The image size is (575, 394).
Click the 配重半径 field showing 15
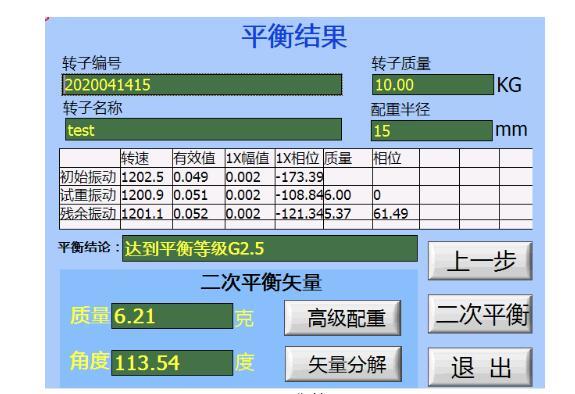[x=432, y=130]
